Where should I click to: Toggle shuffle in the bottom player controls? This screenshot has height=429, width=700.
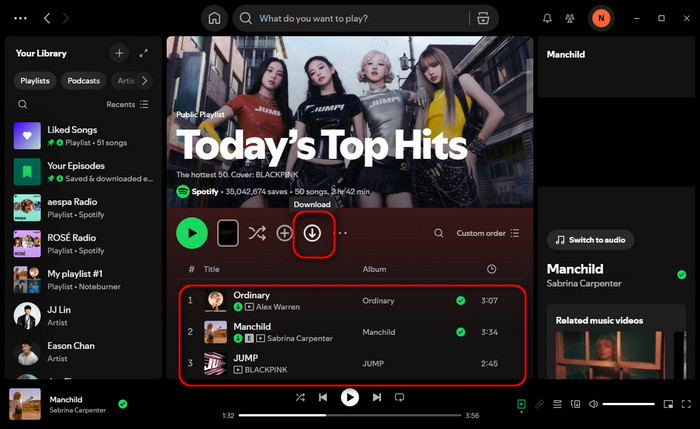tap(300, 397)
